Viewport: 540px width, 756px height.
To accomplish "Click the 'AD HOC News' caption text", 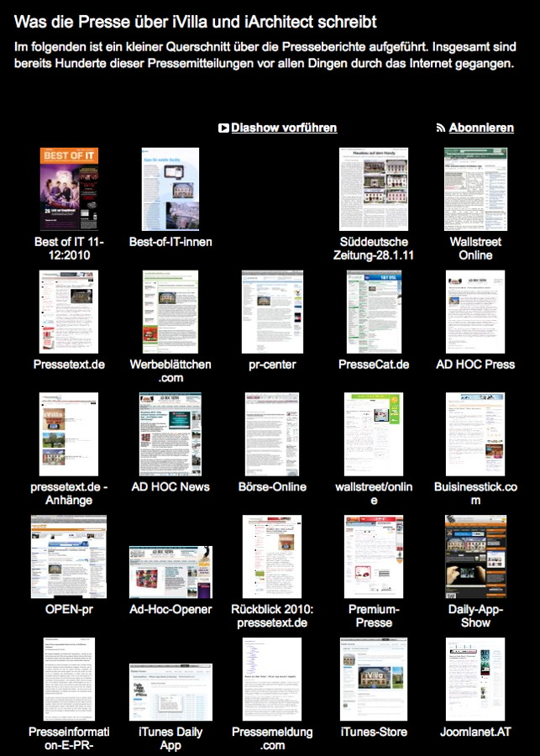I will pyautogui.click(x=170, y=486).
